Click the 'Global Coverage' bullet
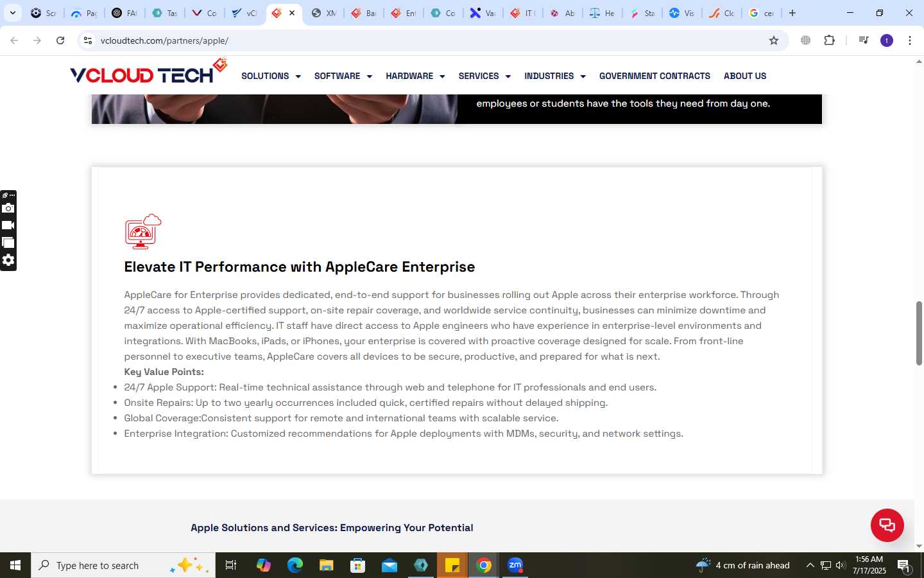 341,418
